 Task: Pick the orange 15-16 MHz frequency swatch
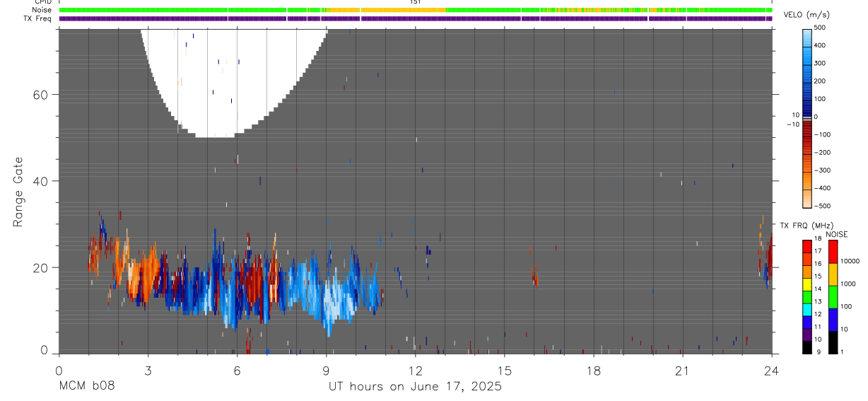807,272
